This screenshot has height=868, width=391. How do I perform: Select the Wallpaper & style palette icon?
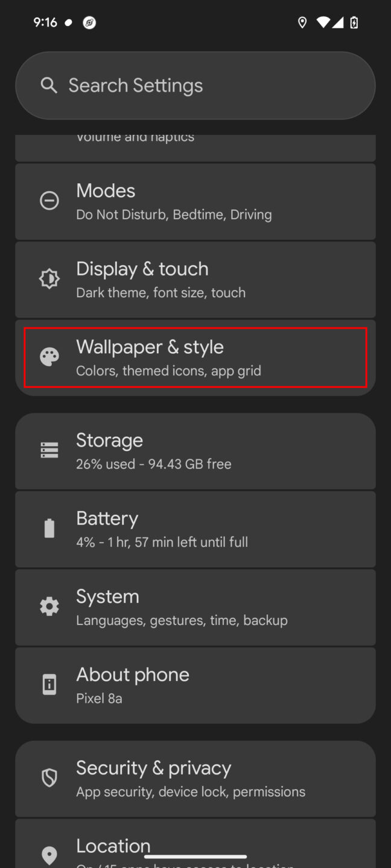click(49, 356)
